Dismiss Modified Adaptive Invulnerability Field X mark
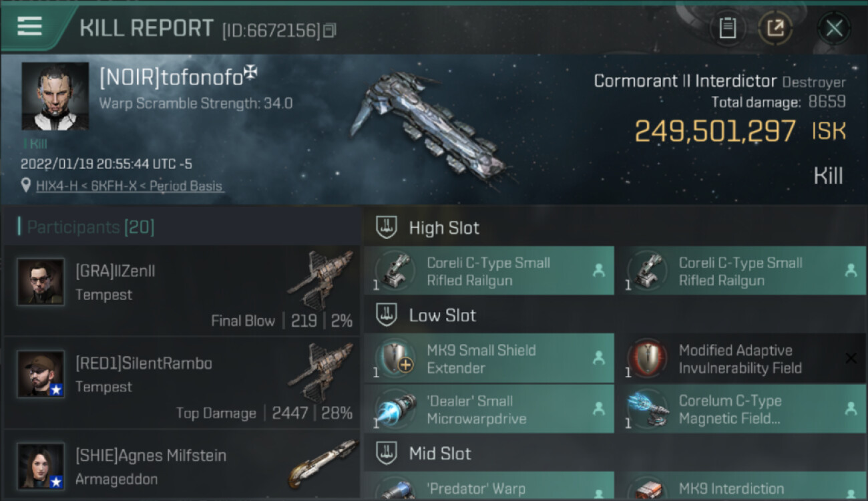 click(851, 359)
